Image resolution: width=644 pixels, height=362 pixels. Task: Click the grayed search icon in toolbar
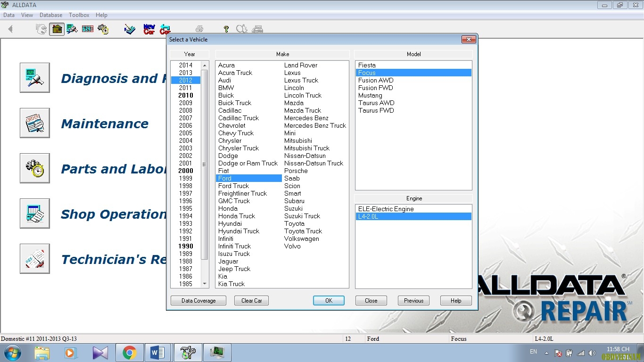[x=242, y=29]
